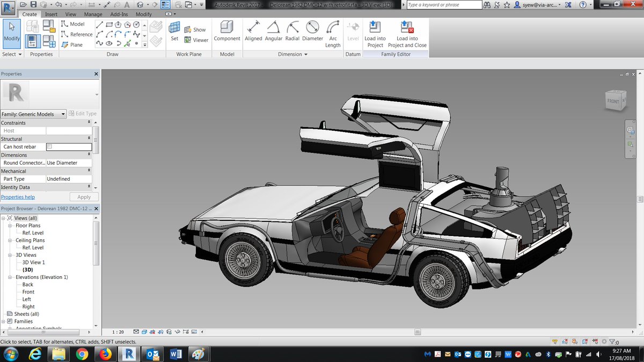Open the Left elevation view
Image resolution: width=644 pixels, height=362 pixels.
(27, 299)
